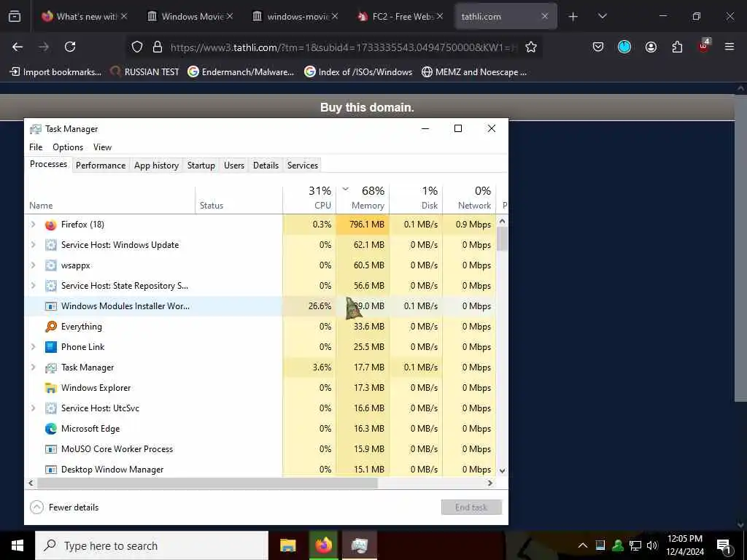Viewport: 747px width, 560px height.
Task: Open the Extensions puzzle-piece icon
Action: pyautogui.click(x=677, y=47)
